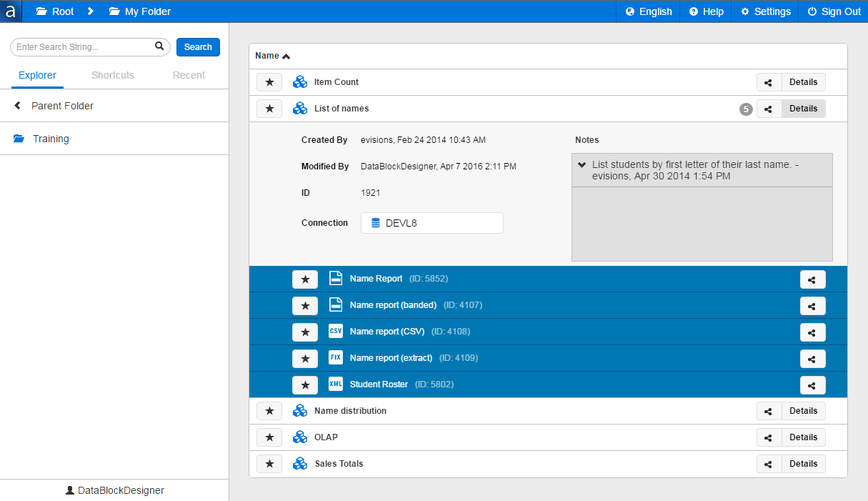
Task: Star the Student Roster item
Action: 305,385
